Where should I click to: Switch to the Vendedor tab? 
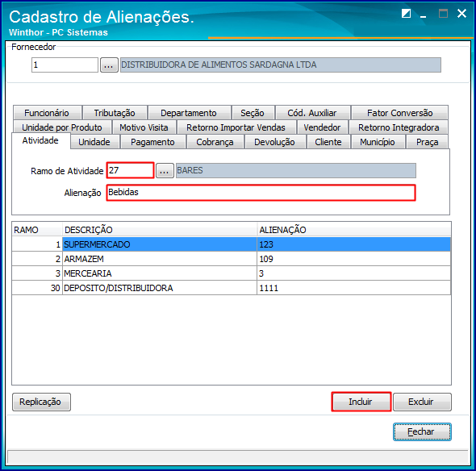pos(322,127)
